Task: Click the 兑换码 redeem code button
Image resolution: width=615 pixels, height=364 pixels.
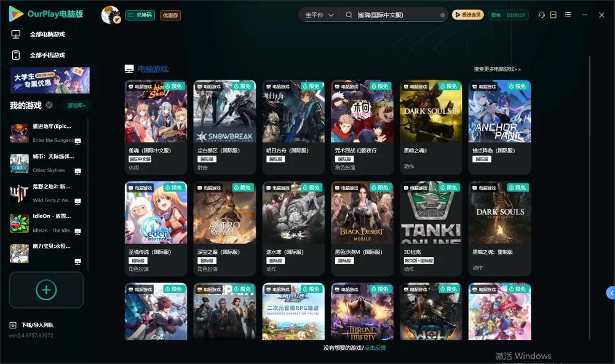Action: pyautogui.click(x=140, y=15)
